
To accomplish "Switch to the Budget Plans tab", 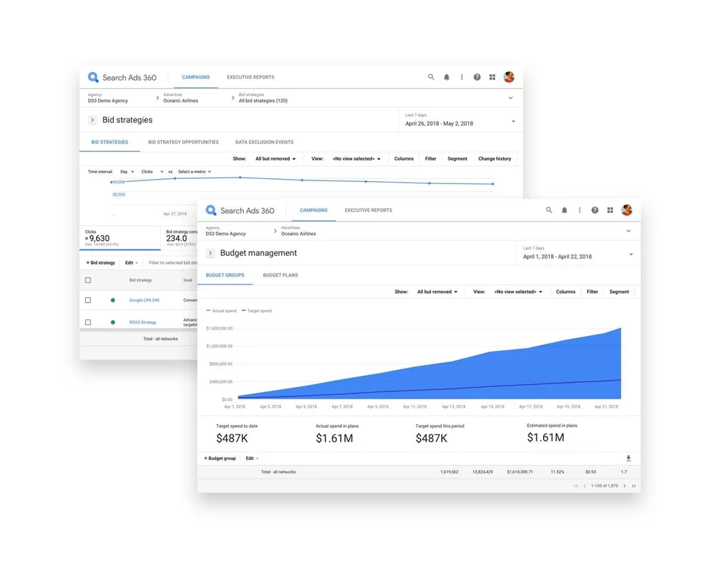I will tap(281, 275).
